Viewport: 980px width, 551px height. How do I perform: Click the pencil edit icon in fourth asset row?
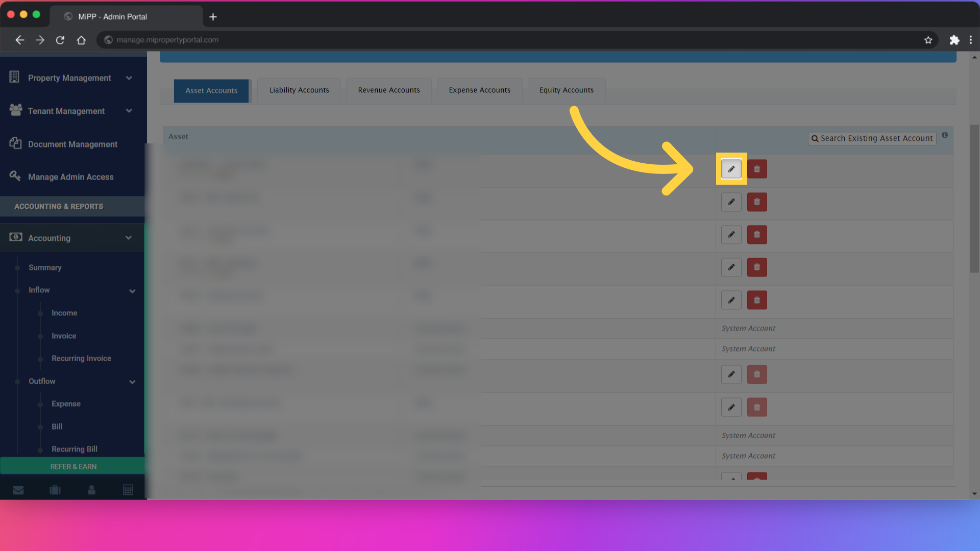[731, 267]
